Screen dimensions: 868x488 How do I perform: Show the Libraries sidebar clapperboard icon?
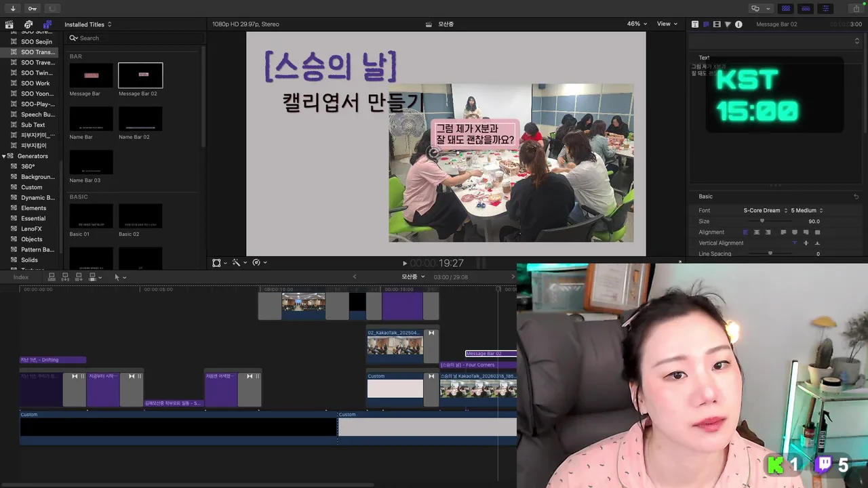(x=9, y=24)
